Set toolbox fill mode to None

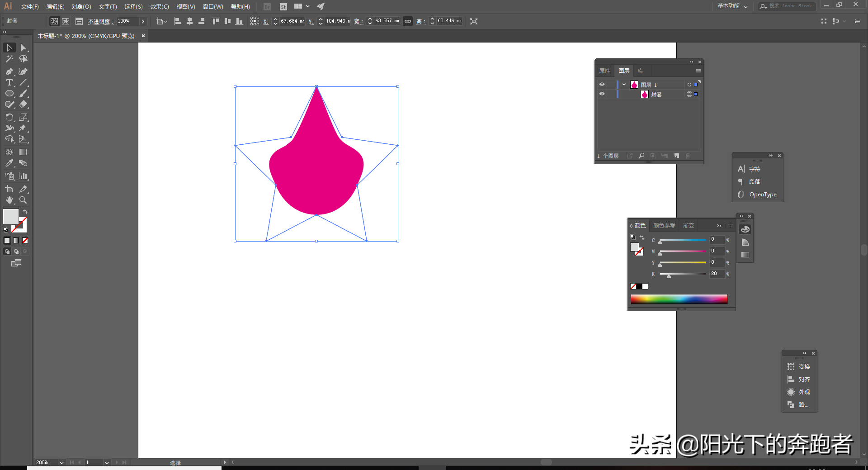point(25,241)
